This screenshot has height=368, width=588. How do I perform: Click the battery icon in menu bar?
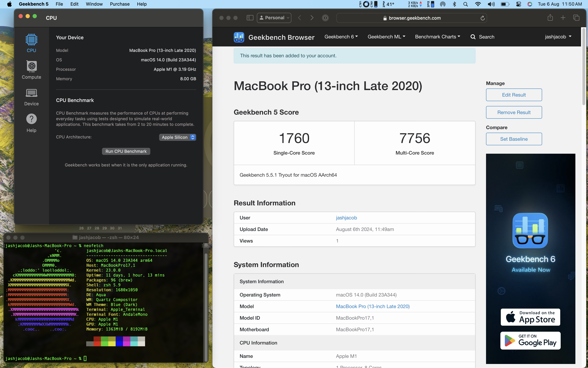[505, 4]
